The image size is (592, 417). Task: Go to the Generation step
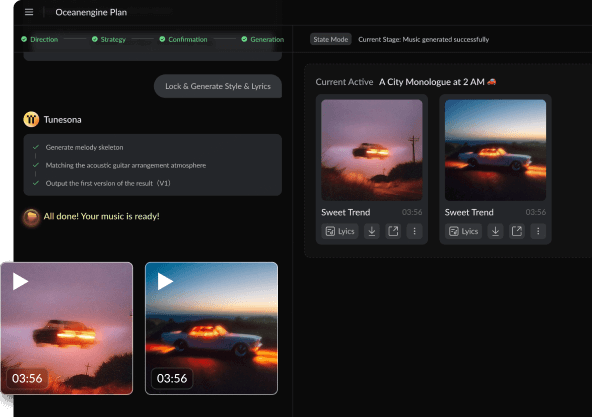coord(263,39)
